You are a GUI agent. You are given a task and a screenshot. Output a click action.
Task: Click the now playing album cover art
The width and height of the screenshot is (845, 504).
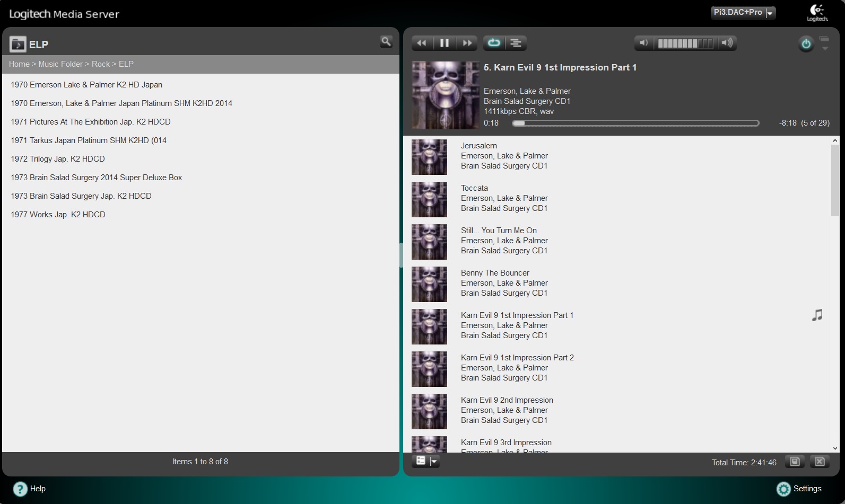click(446, 95)
